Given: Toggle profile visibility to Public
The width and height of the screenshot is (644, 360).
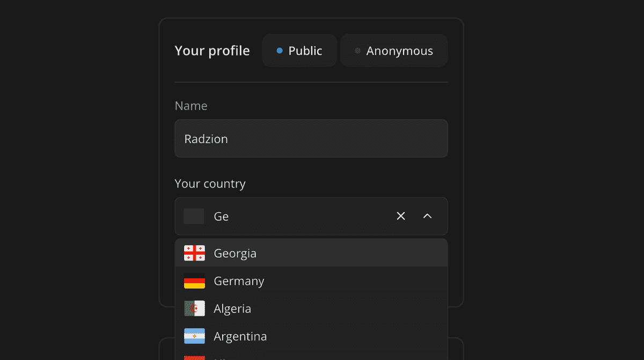Looking at the screenshot, I should [299, 51].
